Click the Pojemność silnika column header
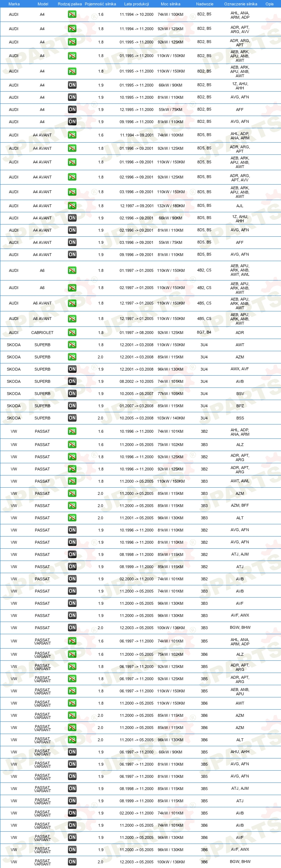This screenshot has height=868, width=281. pyautogui.click(x=100, y=4)
